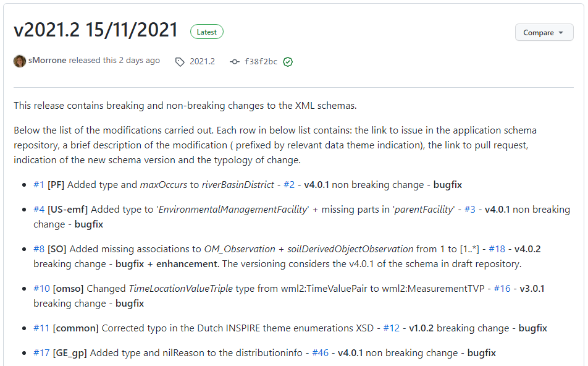Open issue #11 for common typo fix
Image resolution: width=588 pixels, height=366 pixels.
(x=41, y=328)
